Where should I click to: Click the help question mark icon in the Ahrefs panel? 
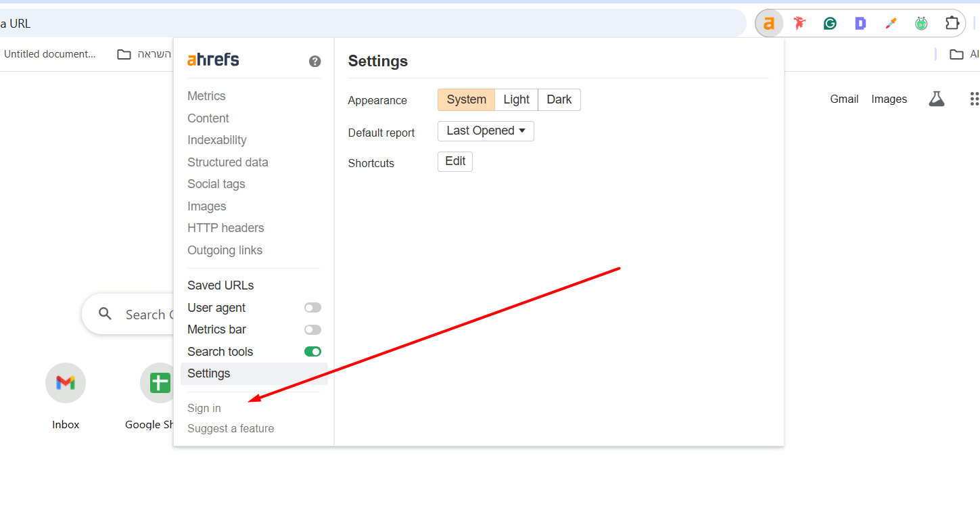coord(315,62)
